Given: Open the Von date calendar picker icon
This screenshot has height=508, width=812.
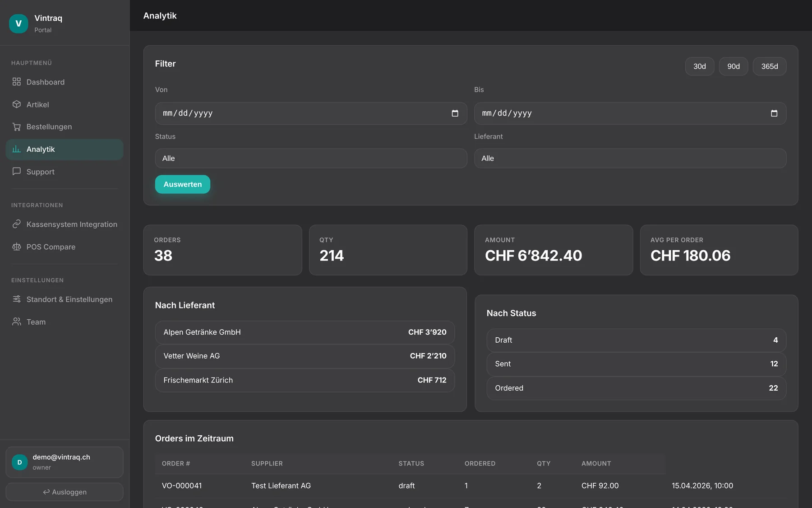Looking at the screenshot, I should coord(455,113).
